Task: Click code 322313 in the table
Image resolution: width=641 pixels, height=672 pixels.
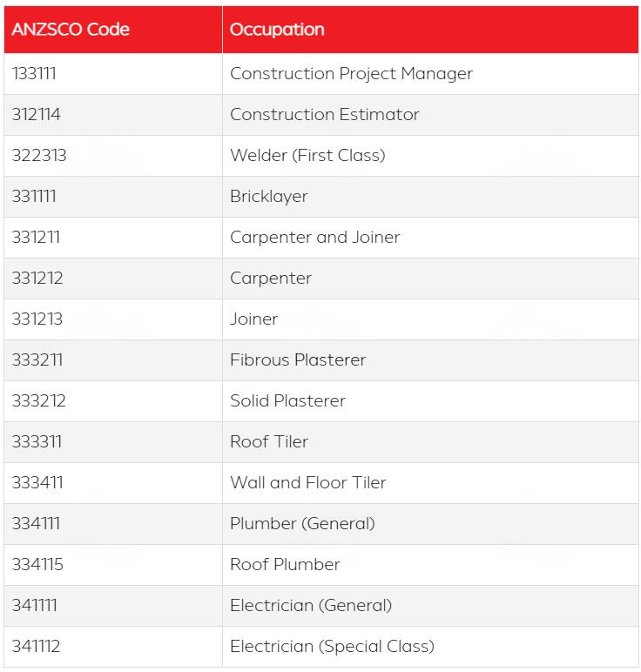Action: 39,156
